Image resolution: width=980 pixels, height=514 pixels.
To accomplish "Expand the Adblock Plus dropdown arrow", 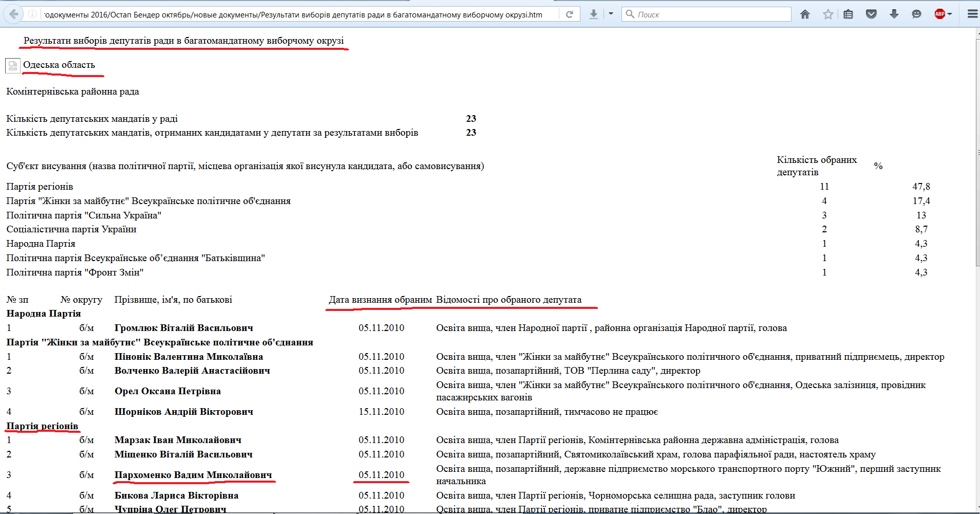I will 950,14.
